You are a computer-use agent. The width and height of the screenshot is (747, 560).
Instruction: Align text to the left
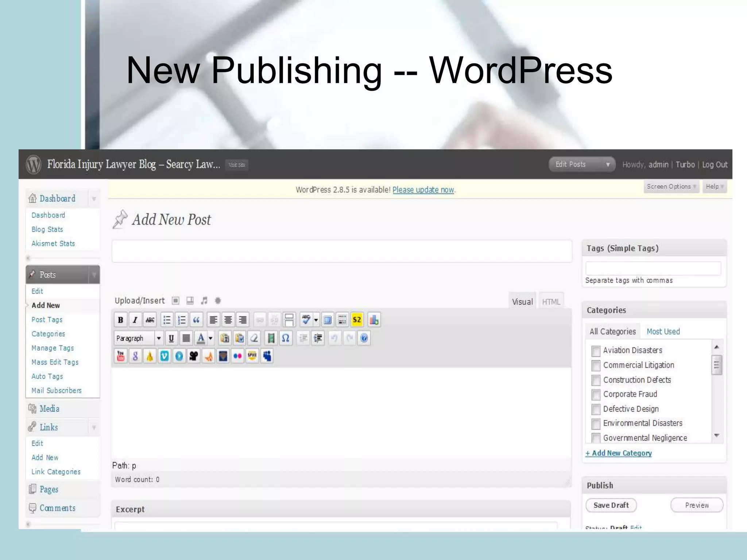click(213, 320)
